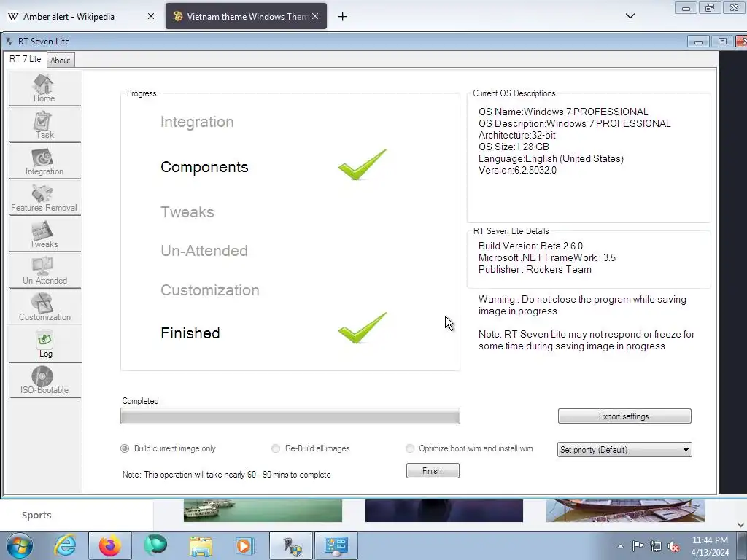747x560 pixels.
Task: Open the Task sidebar icon
Action: 44,125
